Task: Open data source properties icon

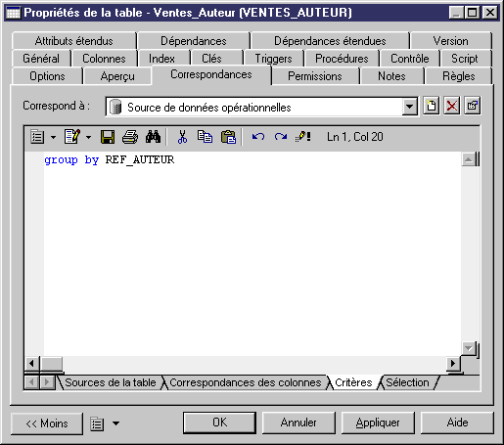Action: tap(473, 106)
